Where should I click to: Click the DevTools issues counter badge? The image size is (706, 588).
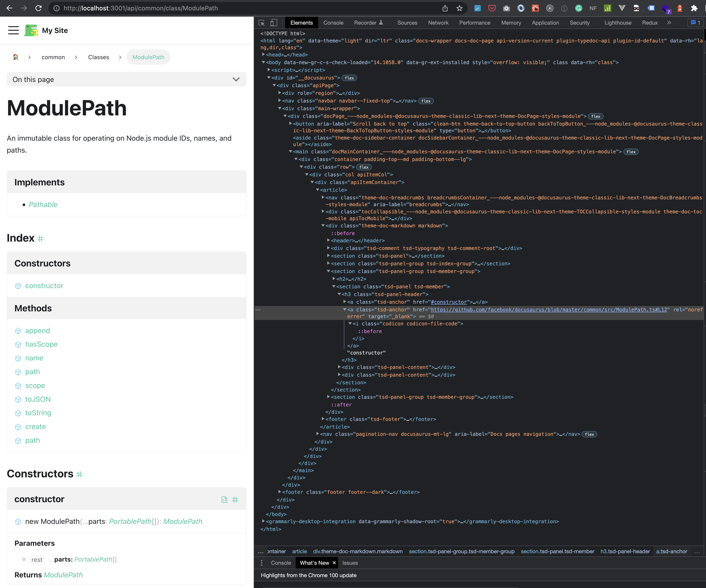click(x=695, y=23)
